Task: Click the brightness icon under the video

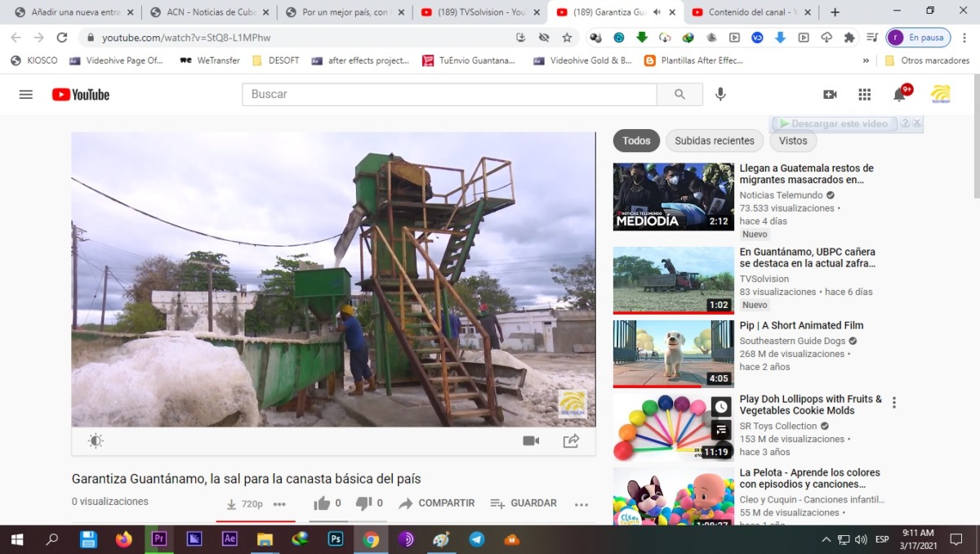Action: pos(96,441)
